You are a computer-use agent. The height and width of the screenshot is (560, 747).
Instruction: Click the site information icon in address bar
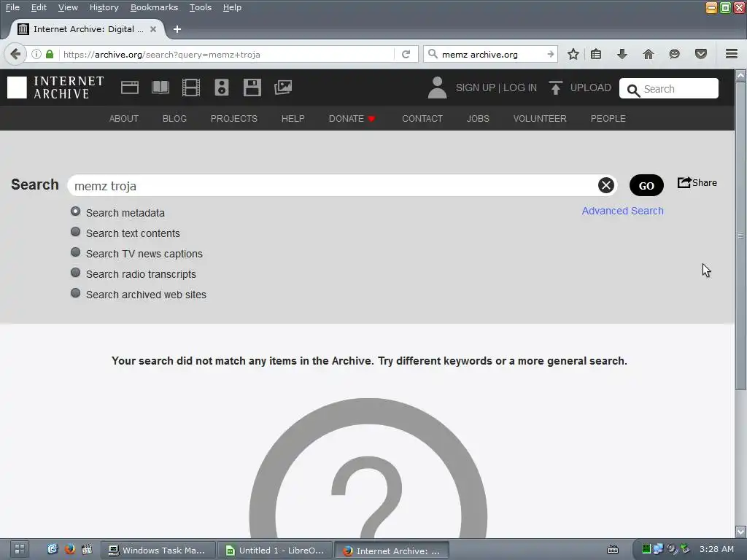pos(36,54)
